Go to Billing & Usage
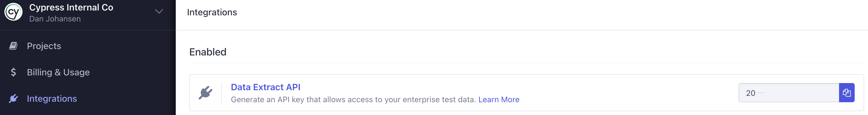The width and height of the screenshot is (868, 115). (x=58, y=72)
